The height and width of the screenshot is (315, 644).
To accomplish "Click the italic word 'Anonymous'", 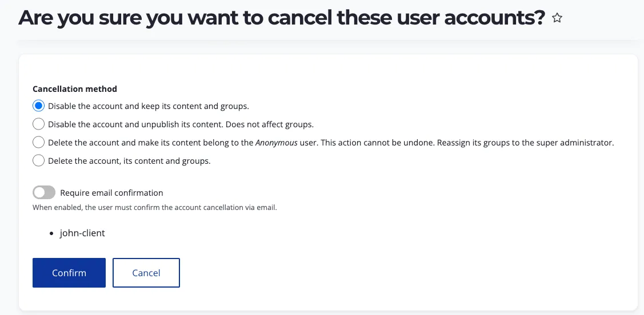I will click(277, 143).
